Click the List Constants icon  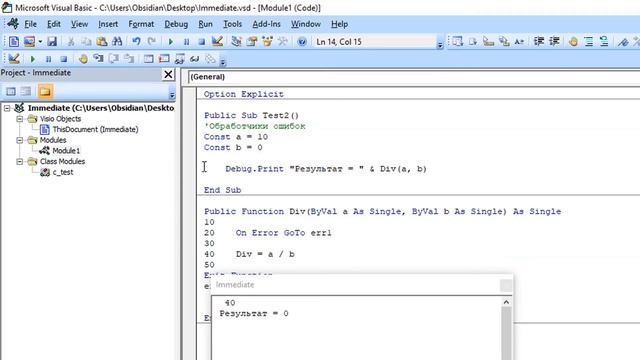[x=473, y=42]
